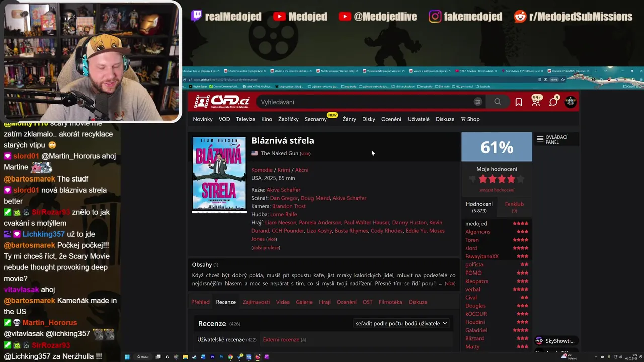Open the Ocenění top menu
The image size is (644, 362).
[391, 119]
